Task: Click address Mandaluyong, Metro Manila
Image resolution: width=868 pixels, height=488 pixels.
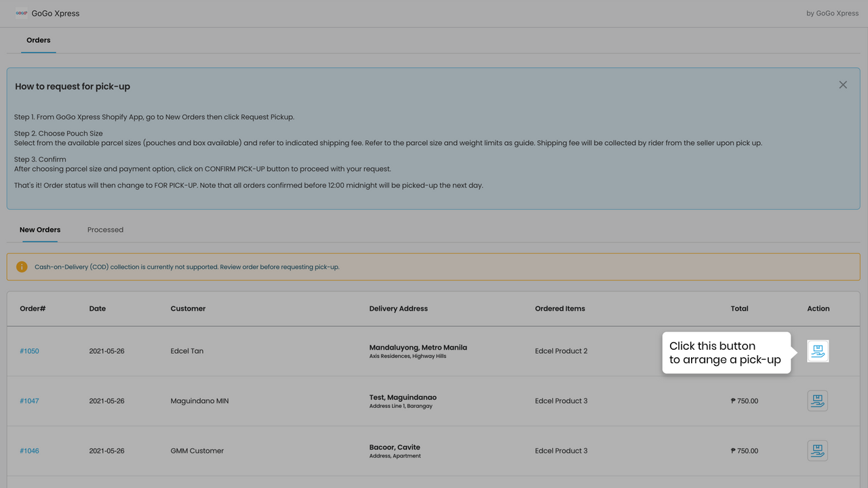Action: 418,347
